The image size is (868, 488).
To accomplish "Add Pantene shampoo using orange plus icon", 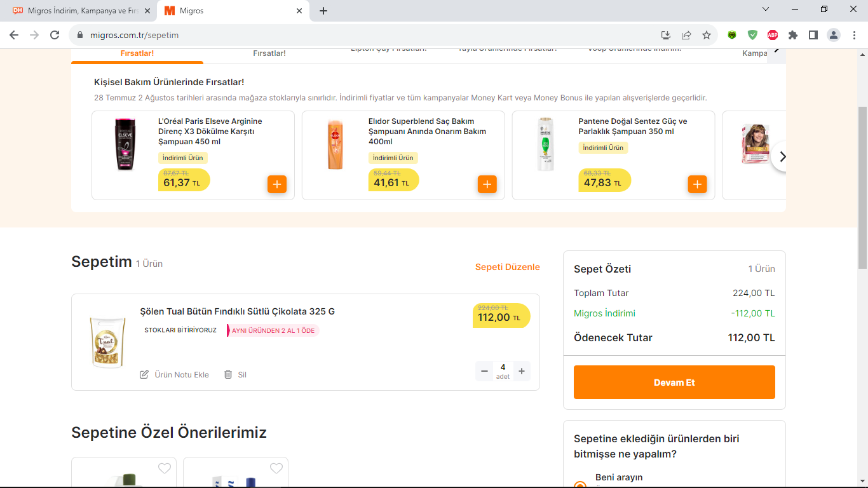I will click(x=698, y=184).
